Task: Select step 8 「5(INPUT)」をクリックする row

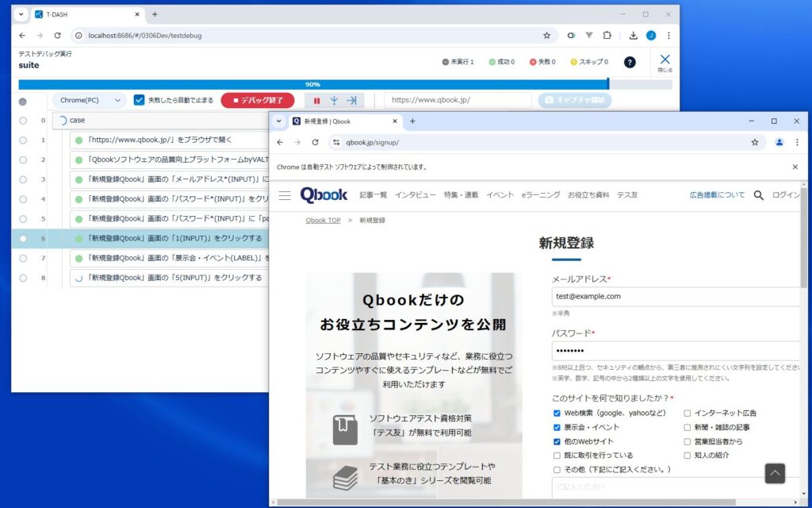Action: point(170,278)
